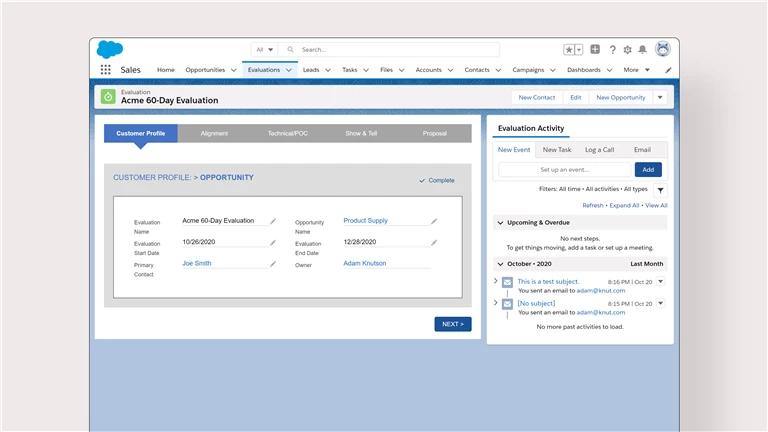This screenshot has height=432, width=768.
Task: Open actions menu for No subject email
Action: click(660, 303)
